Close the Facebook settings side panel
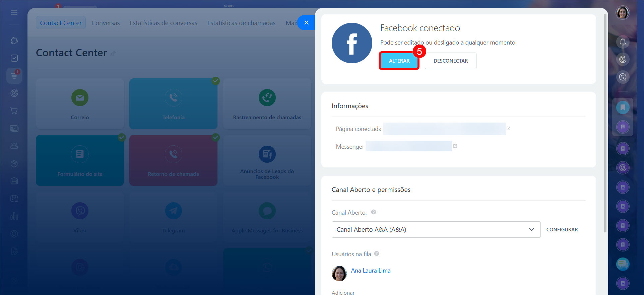This screenshot has width=644, height=295. click(306, 23)
